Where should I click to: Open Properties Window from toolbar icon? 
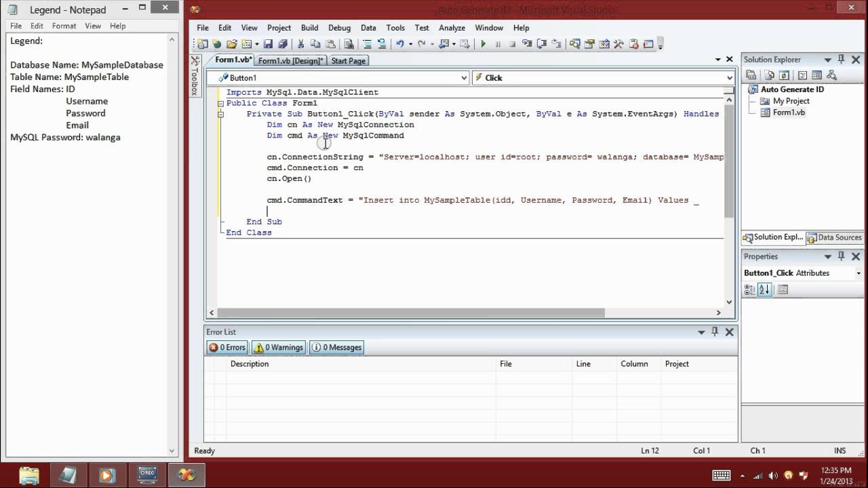click(589, 44)
